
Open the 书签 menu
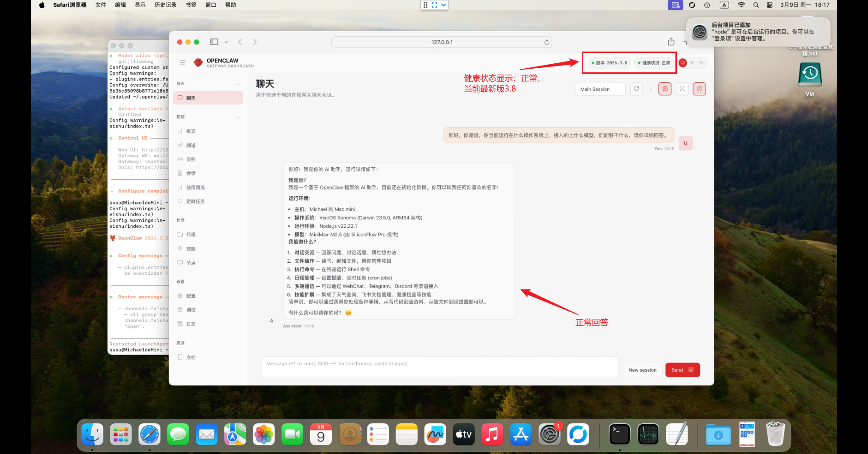[191, 5]
